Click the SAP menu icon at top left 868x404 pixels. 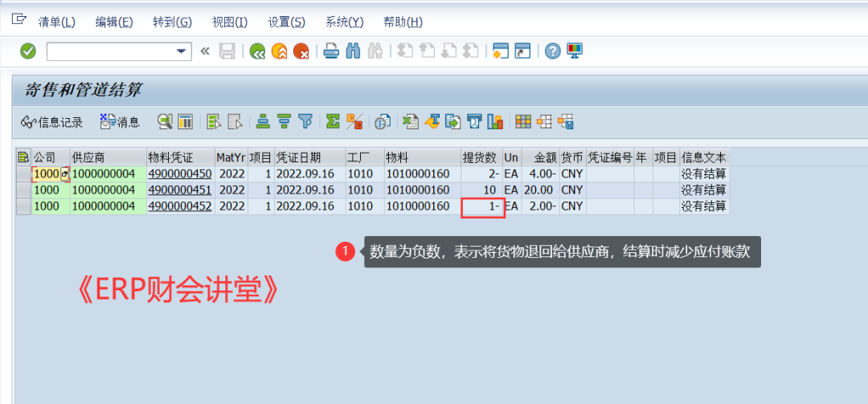tap(19, 21)
